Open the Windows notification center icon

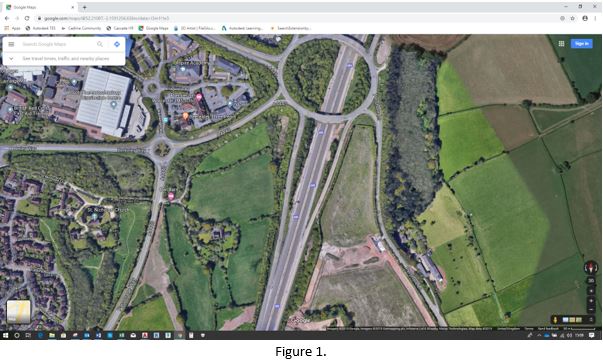[592, 335]
